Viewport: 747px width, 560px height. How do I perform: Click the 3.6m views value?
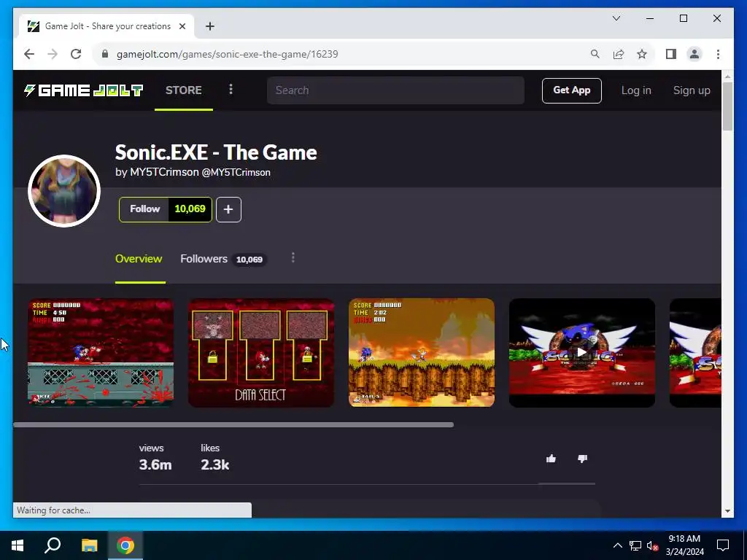pyautogui.click(x=155, y=464)
